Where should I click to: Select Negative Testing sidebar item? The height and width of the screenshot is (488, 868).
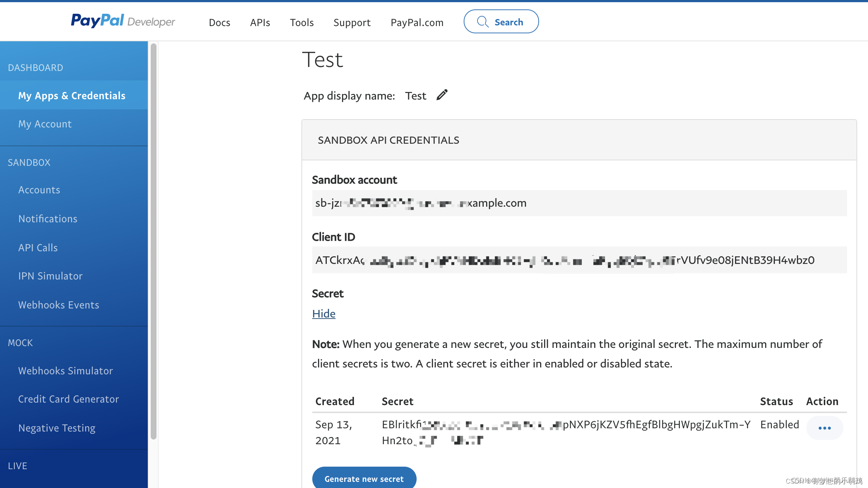click(57, 428)
